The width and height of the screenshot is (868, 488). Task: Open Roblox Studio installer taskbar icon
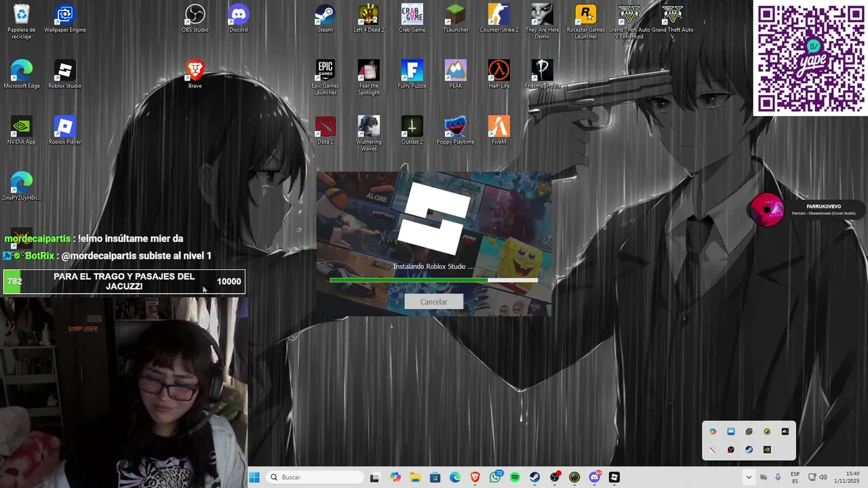614,477
